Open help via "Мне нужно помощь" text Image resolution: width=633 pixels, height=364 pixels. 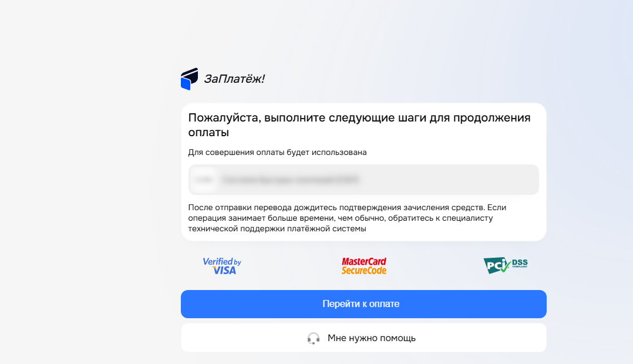coord(371,338)
